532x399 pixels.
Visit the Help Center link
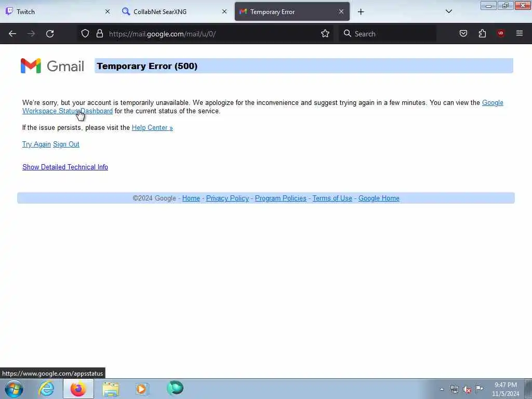tap(152, 128)
